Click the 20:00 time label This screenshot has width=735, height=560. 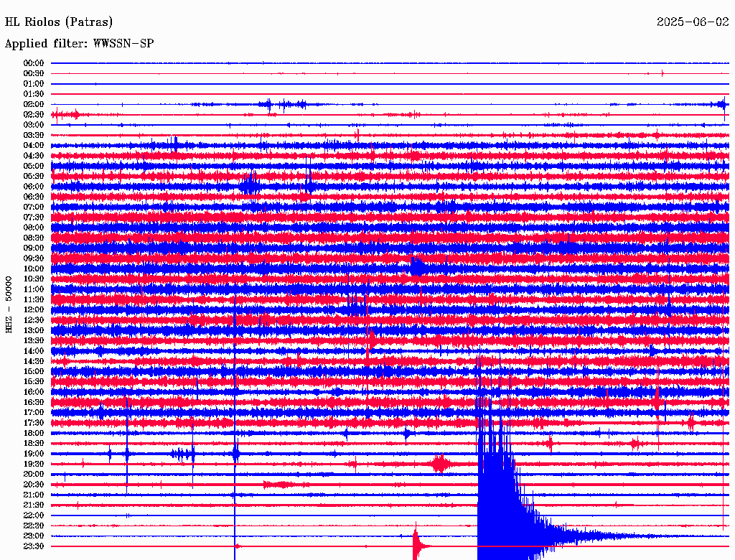point(34,474)
